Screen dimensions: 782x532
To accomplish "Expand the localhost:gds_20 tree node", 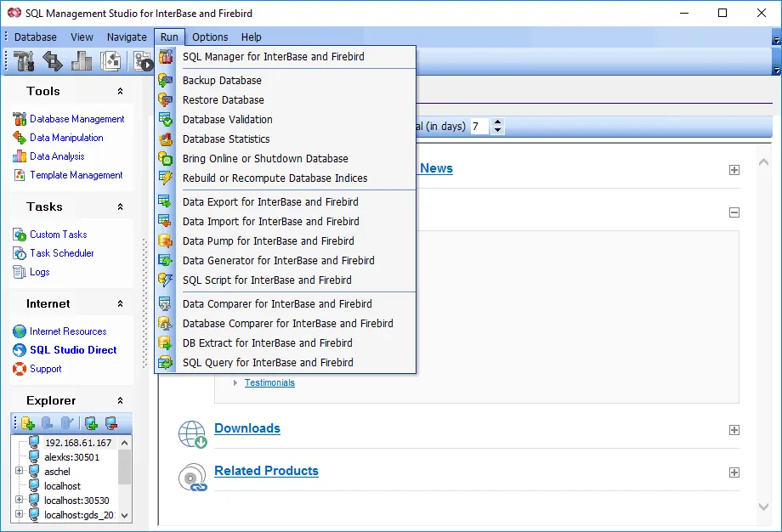I will click(x=19, y=514).
